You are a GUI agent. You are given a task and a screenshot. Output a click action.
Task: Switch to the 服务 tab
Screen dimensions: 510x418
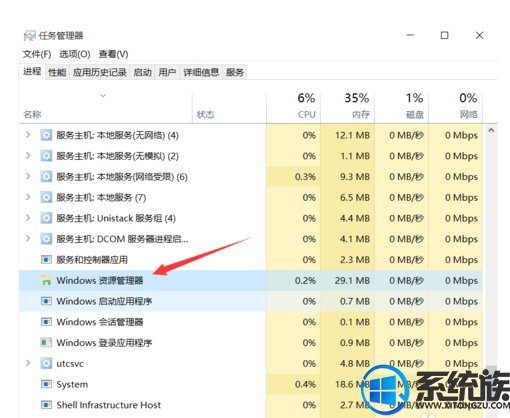(235, 72)
